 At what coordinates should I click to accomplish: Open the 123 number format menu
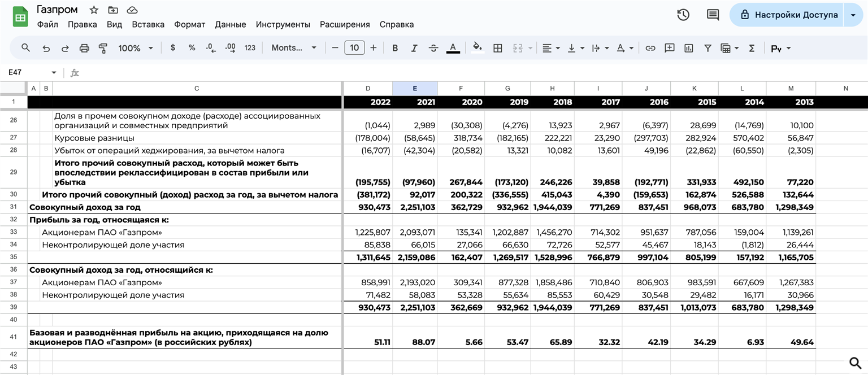pos(250,48)
